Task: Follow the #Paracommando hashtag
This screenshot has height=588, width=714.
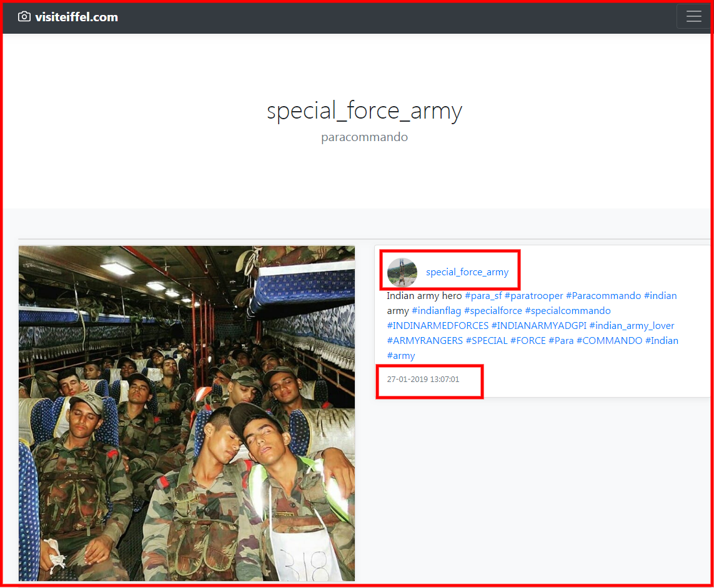Action: point(603,296)
